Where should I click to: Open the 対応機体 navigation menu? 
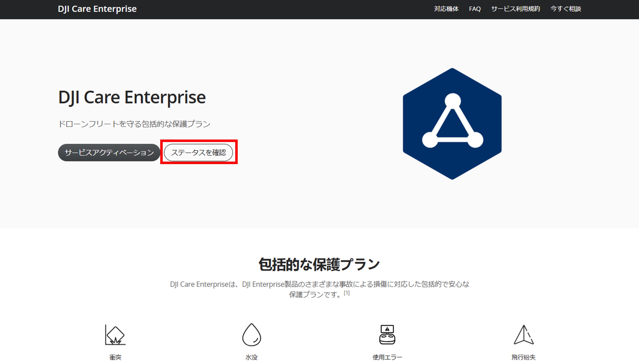(446, 9)
